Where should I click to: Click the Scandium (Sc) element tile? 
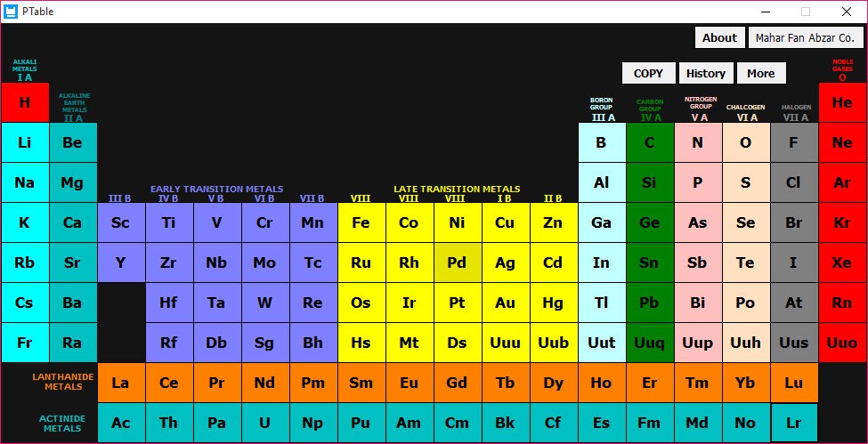click(x=120, y=222)
